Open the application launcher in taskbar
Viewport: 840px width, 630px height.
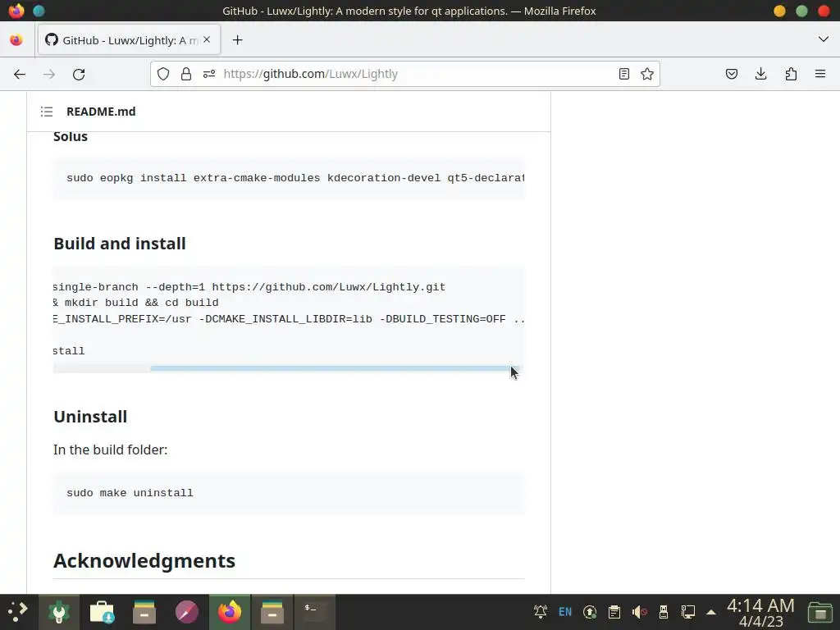coord(18,612)
